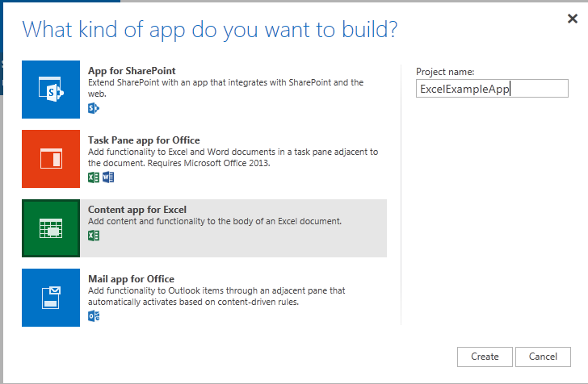This screenshot has width=588, height=384.
Task: Select the Mail app for Office tile
Action: (51, 298)
